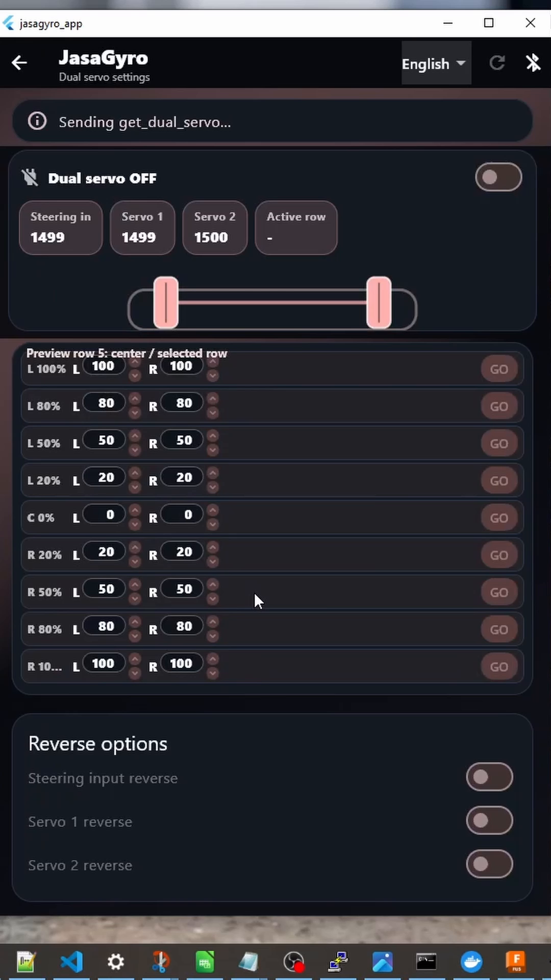Screen dimensions: 551x980
Task: Click the L input field on R 20% row
Action: coord(104,552)
